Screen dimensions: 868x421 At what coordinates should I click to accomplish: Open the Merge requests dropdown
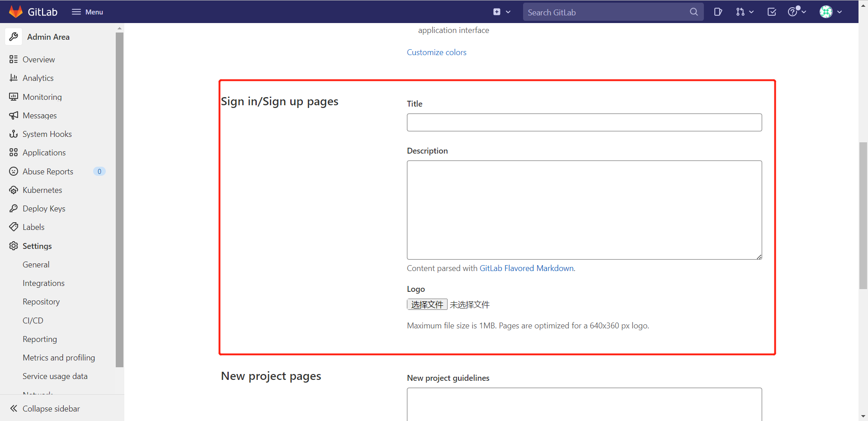[745, 12]
